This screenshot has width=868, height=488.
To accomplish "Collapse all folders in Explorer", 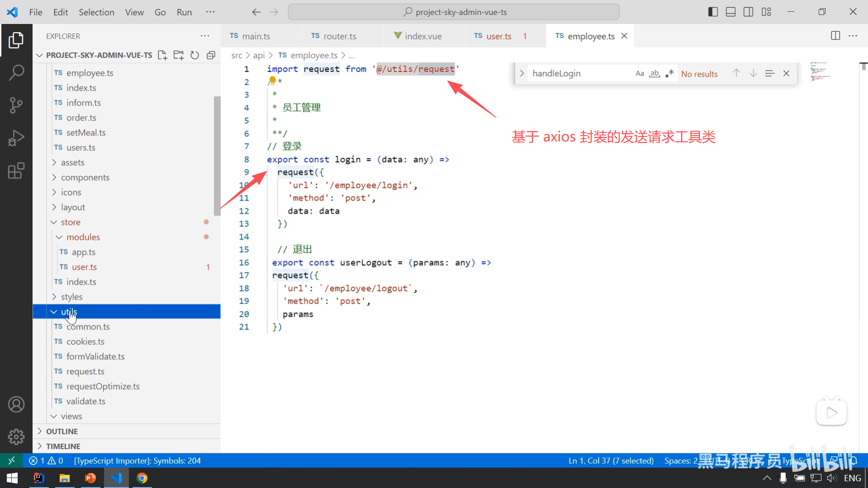I will (211, 55).
